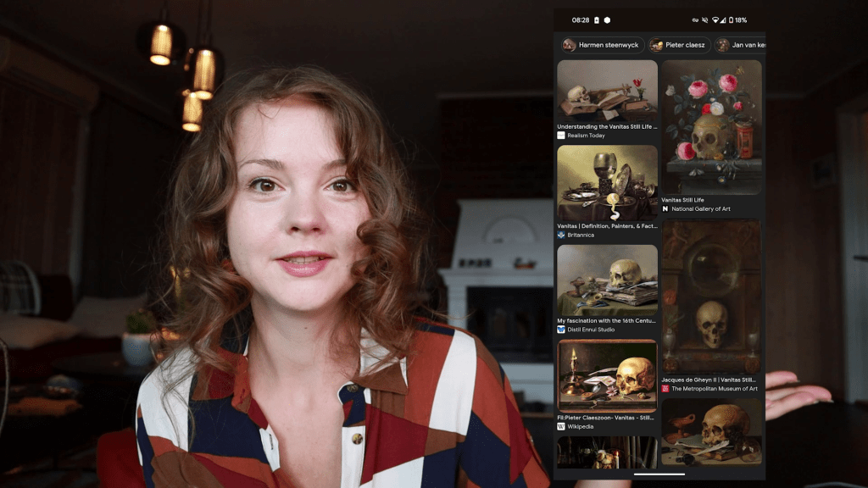
Task: Tap the bottom home gesture bar
Action: (x=659, y=474)
